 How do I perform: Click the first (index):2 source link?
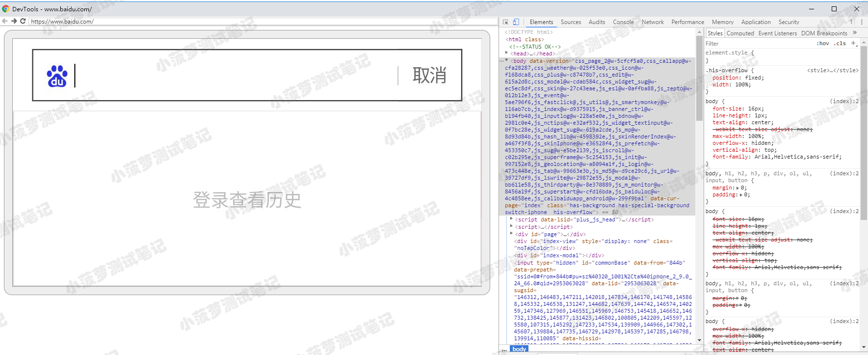[844, 101]
